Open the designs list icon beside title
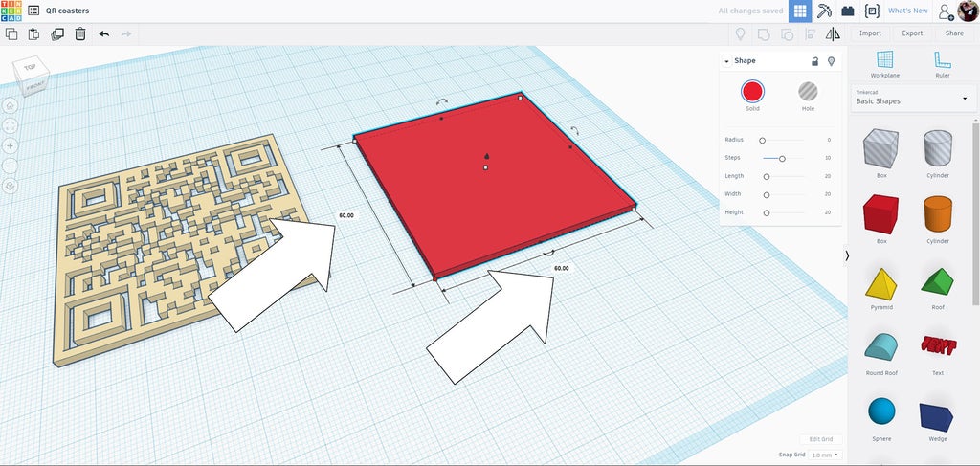 [x=33, y=11]
